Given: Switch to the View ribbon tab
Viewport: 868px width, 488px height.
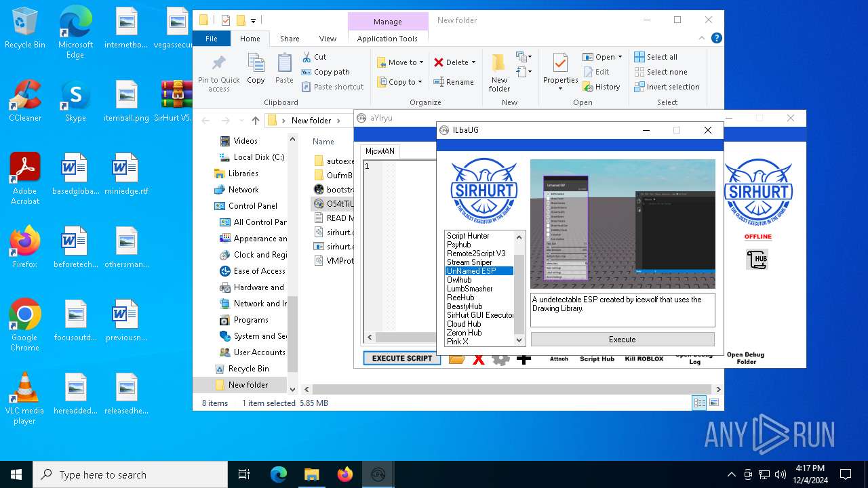Looking at the screenshot, I should click(x=328, y=39).
